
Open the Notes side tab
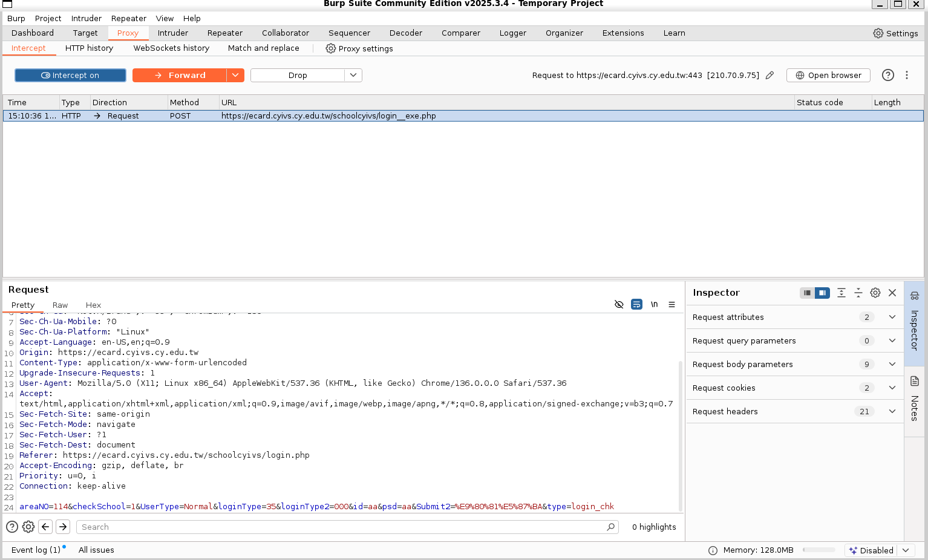tap(915, 400)
